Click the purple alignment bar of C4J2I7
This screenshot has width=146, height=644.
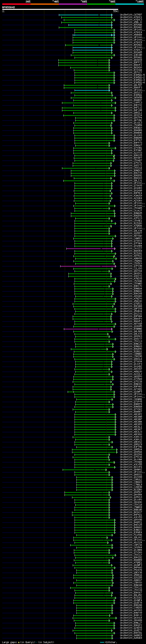click(91, 249)
